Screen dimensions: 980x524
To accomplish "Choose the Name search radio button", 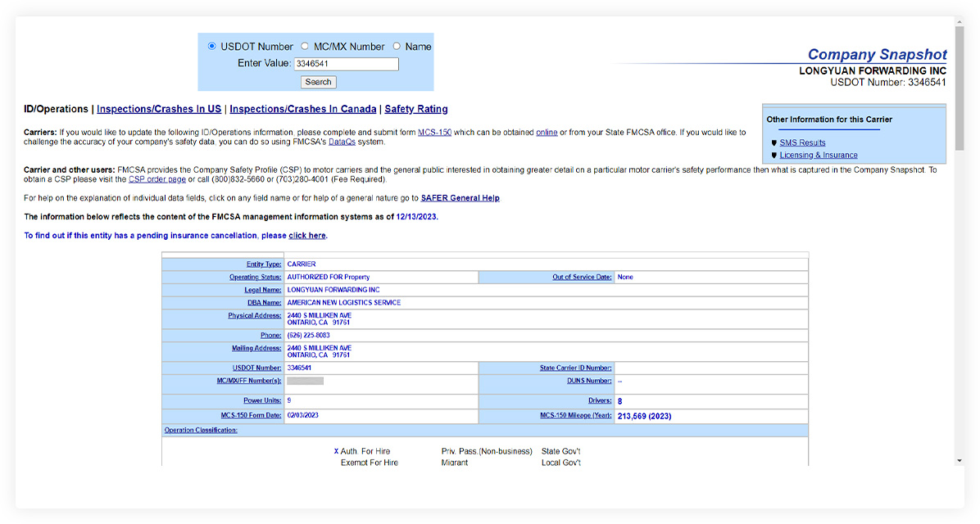I will tap(397, 47).
